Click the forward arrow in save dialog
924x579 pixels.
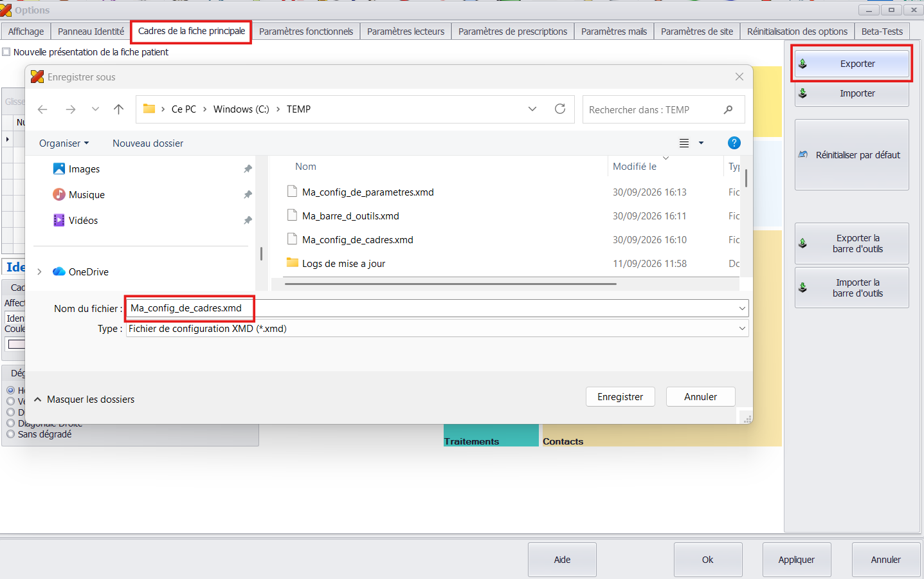click(x=71, y=109)
